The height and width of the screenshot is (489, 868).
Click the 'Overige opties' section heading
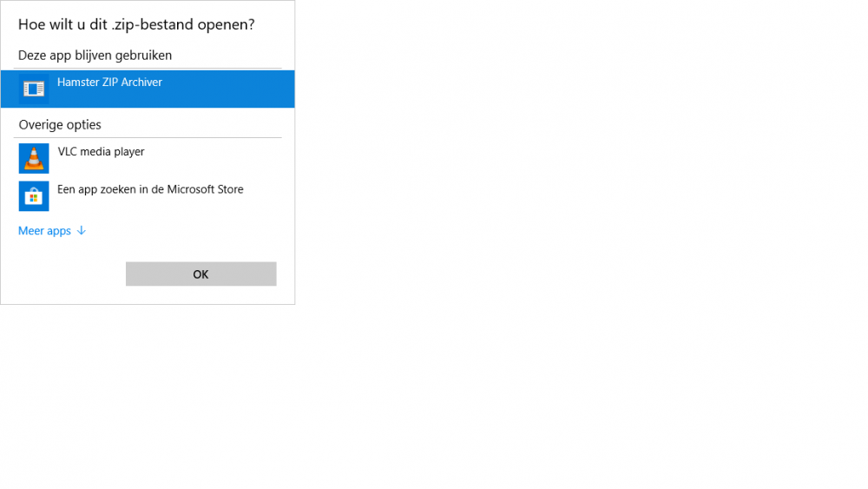click(60, 125)
